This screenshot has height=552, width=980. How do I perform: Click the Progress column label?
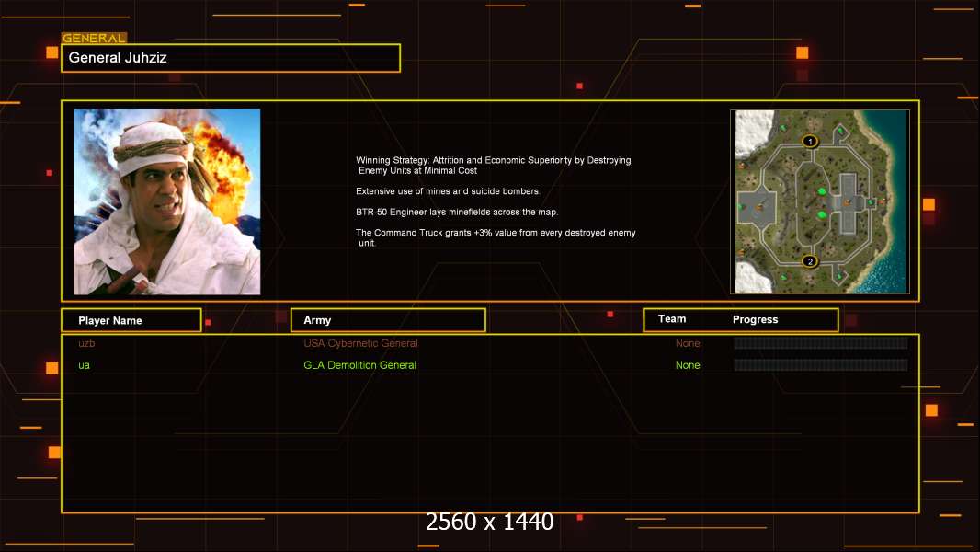pyautogui.click(x=755, y=319)
